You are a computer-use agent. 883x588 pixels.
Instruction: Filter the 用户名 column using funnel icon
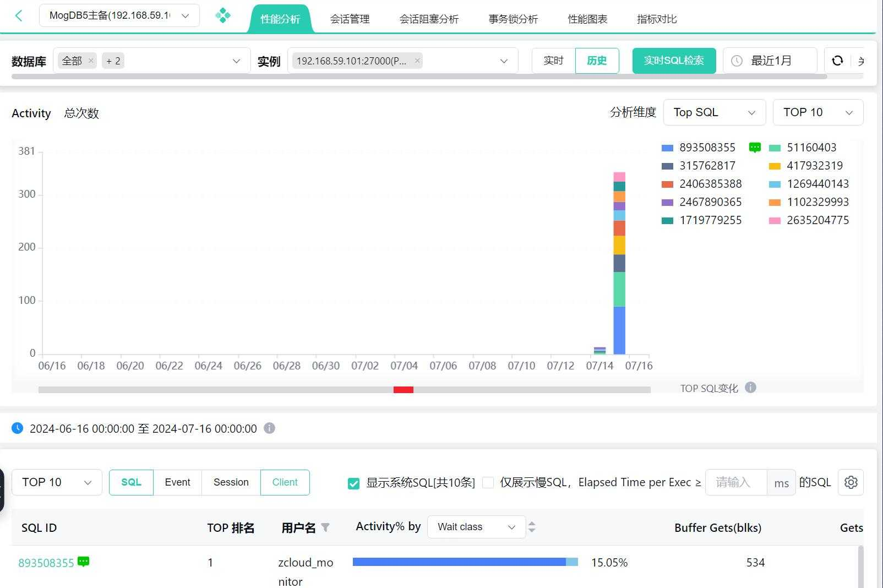(325, 527)
